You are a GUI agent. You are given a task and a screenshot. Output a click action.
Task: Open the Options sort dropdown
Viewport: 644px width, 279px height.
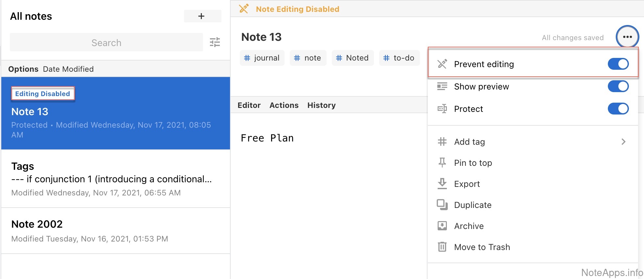(x=23, y=69)
